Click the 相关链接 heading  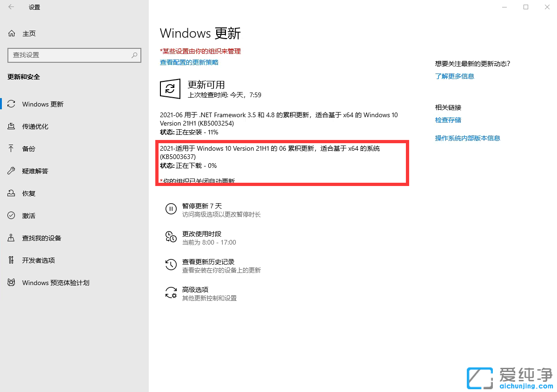click(448, 107)
